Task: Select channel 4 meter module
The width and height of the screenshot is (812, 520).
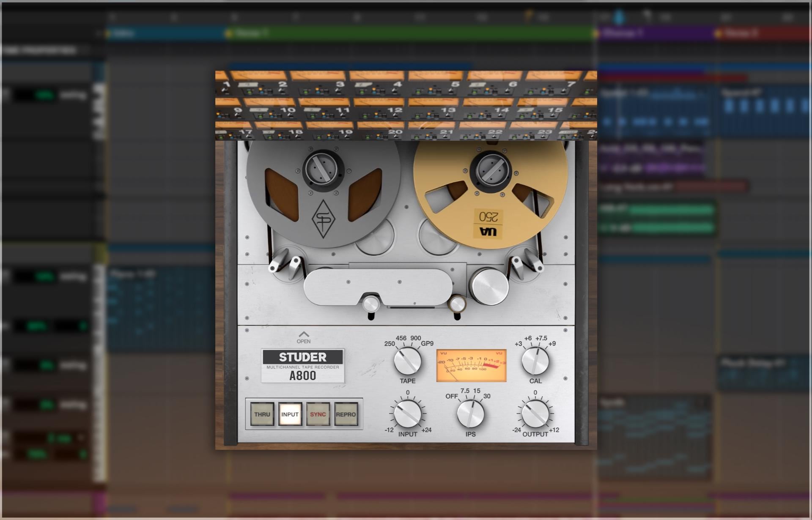Action: tap(376, 83)
